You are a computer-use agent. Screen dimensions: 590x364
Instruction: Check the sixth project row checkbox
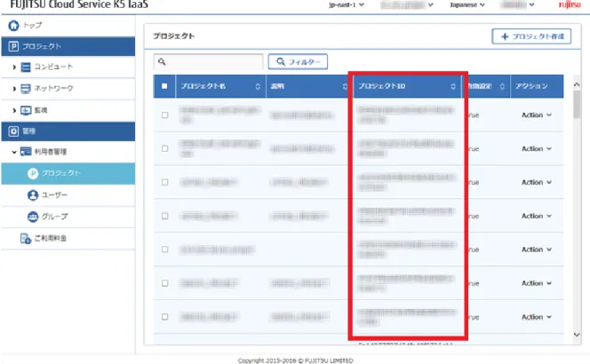(x=164, y=283)
